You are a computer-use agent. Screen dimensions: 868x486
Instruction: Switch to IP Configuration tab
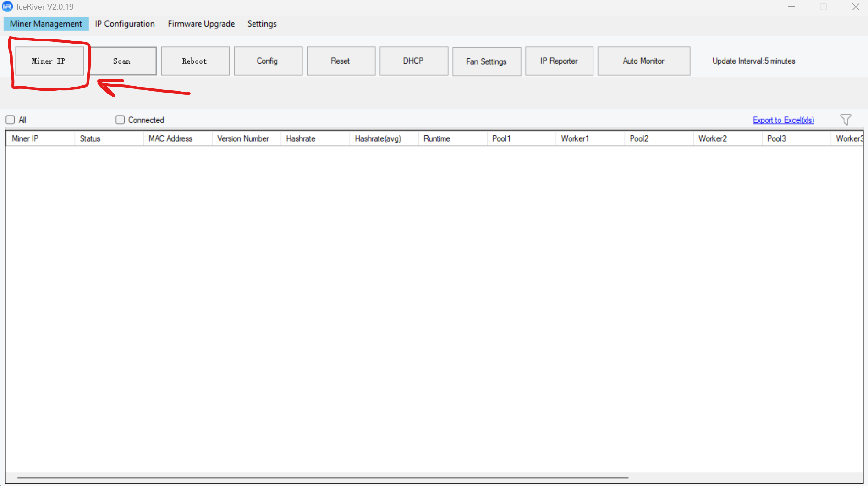[125, 24]
